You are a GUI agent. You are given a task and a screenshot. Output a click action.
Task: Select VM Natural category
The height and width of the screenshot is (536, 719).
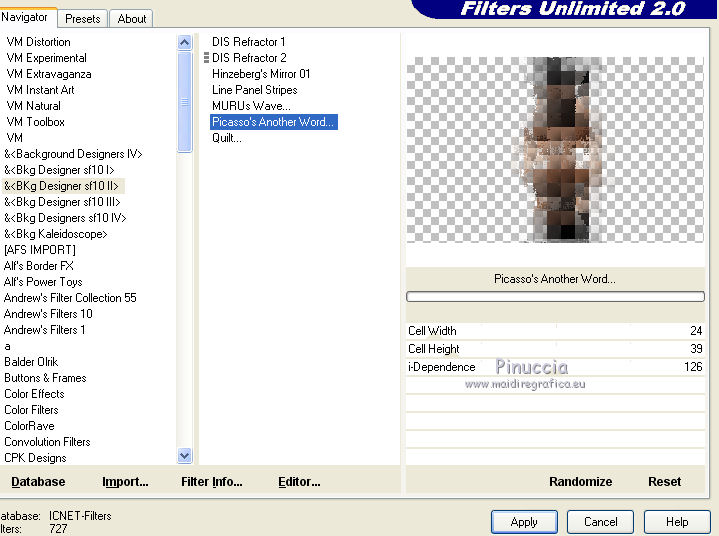tap(33, 106)
